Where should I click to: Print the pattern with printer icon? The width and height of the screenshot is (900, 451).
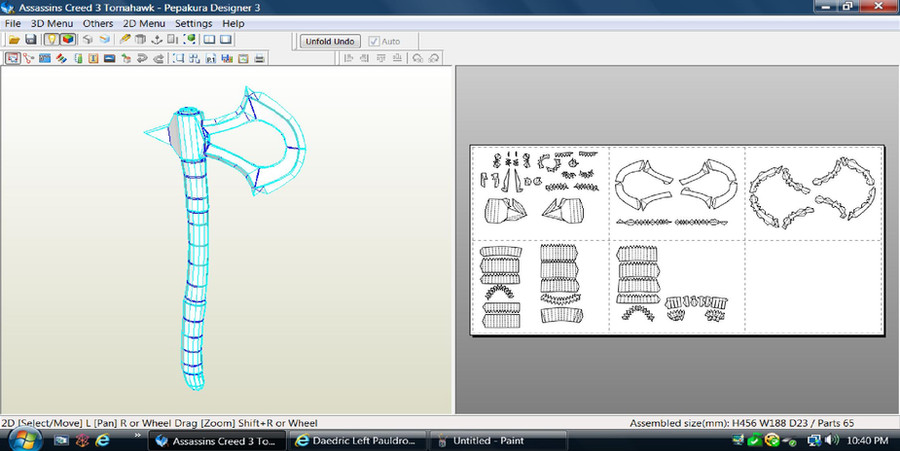coord(259,58)
